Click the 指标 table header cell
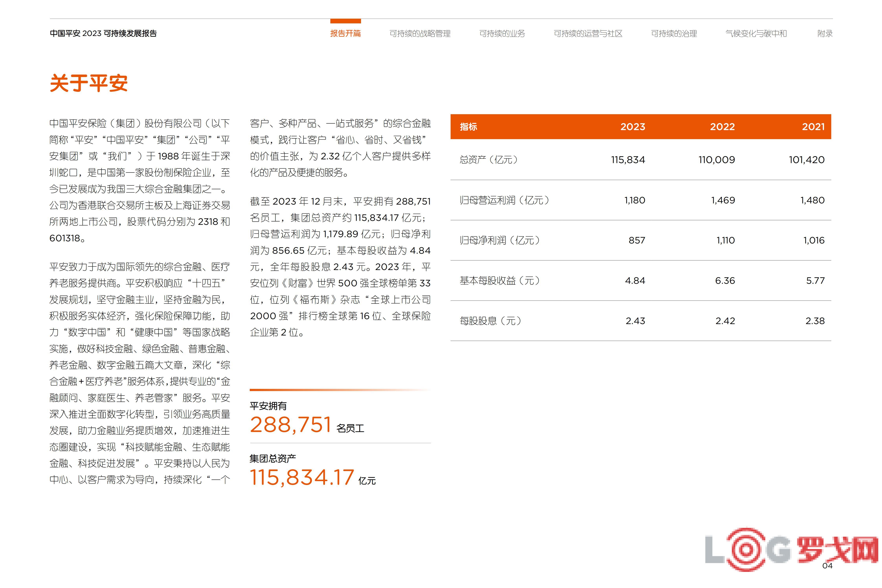Screen dimensions: 882x588 coord(468,127)
